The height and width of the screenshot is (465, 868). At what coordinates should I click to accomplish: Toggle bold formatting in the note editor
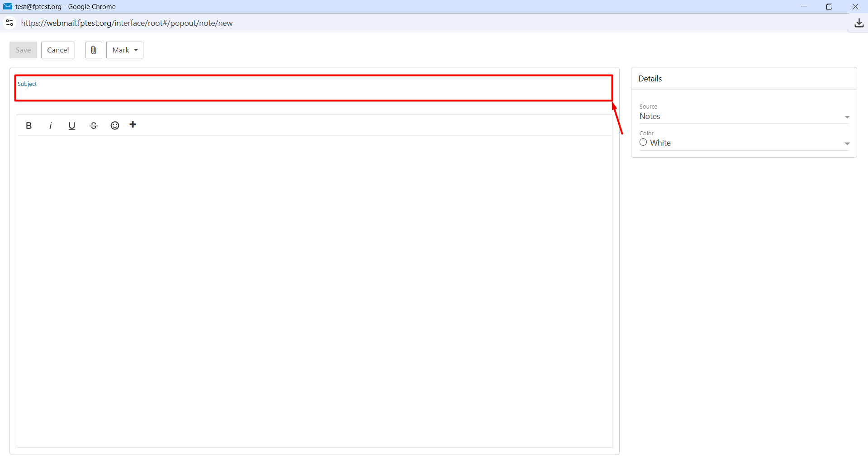pyautogui.click(x=29, y=126)
